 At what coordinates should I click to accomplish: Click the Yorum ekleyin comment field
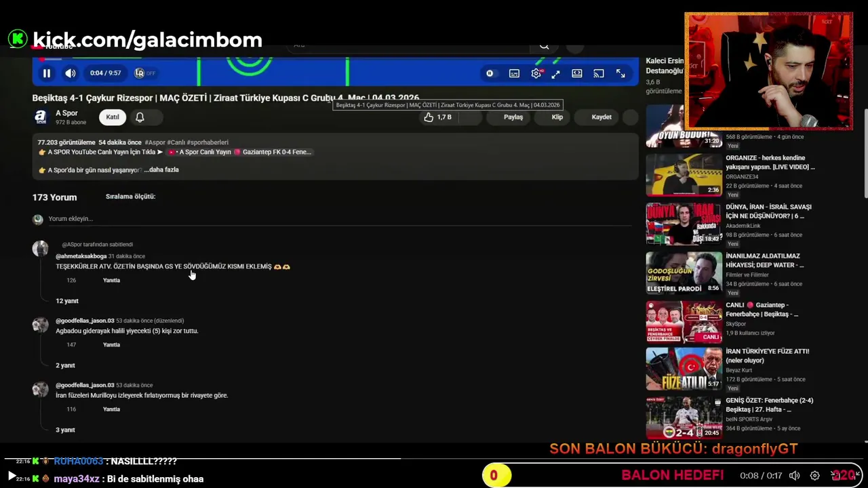pyautogui.click(x=339, y=219)
